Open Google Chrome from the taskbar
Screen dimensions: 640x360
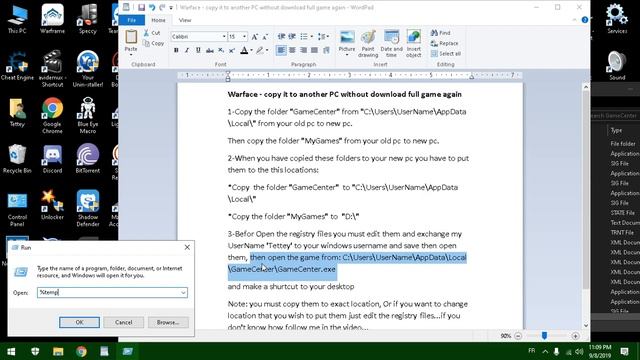click(x=81, y=351)
